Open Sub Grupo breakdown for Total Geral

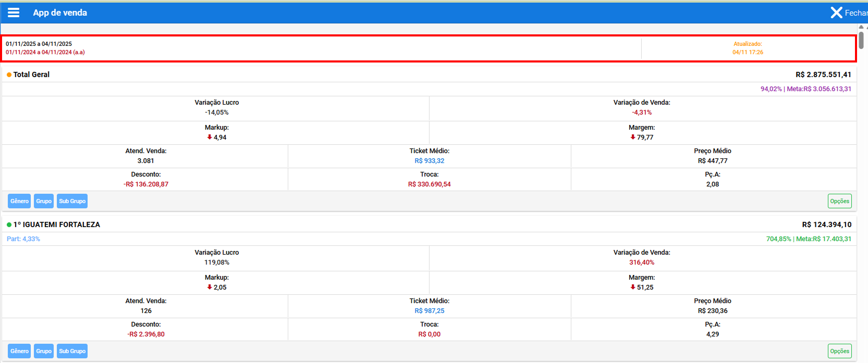72,201
